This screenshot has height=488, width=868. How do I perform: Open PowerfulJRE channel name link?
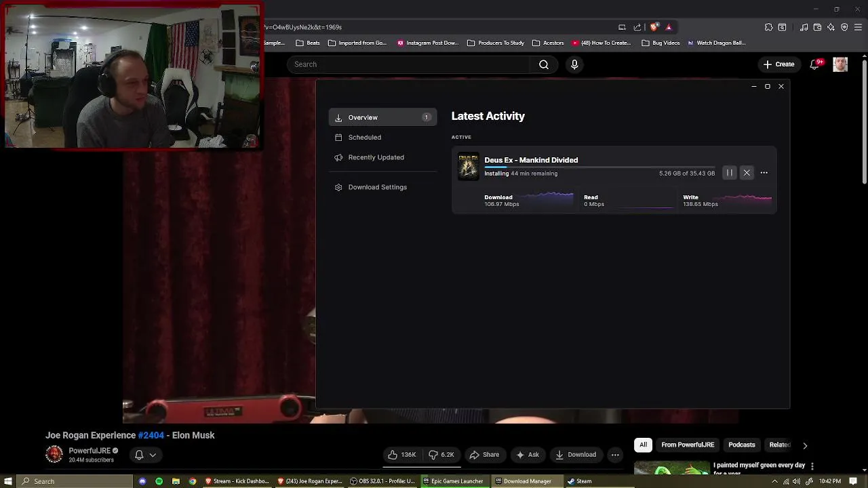pos(90,451)
